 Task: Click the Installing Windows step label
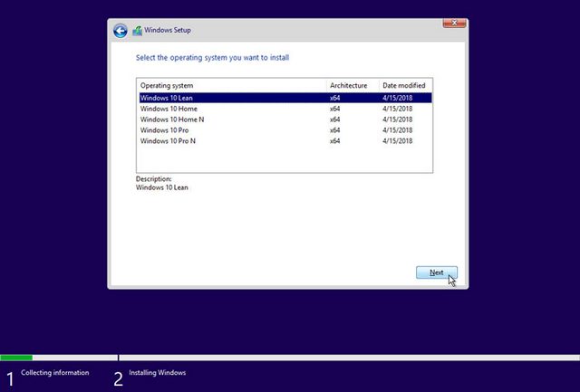(157, 372)
